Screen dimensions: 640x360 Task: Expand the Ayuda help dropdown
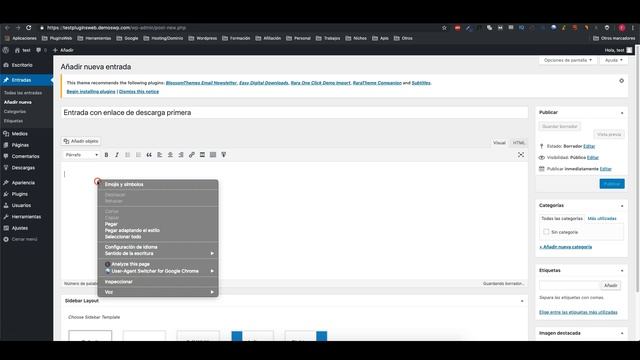[613, 60]
